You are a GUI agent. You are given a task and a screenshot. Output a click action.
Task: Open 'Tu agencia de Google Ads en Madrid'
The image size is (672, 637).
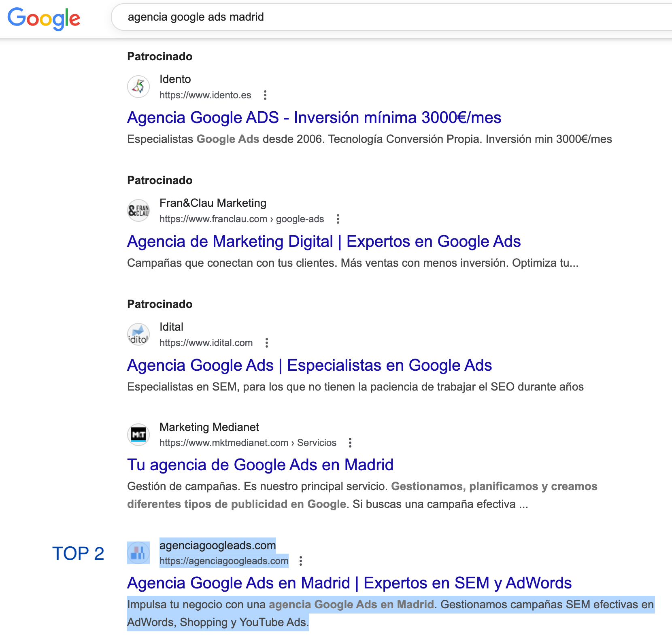point(260,465)
